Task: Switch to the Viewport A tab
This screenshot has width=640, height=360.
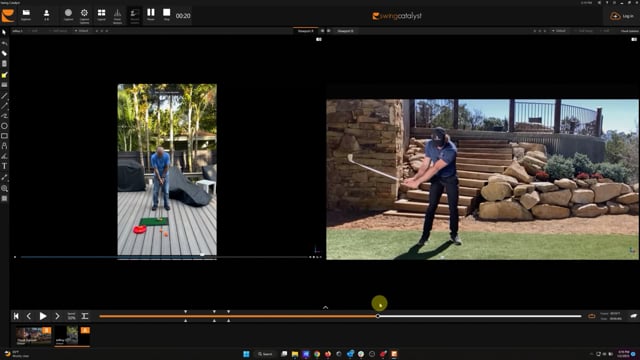Action: point(306,31)
